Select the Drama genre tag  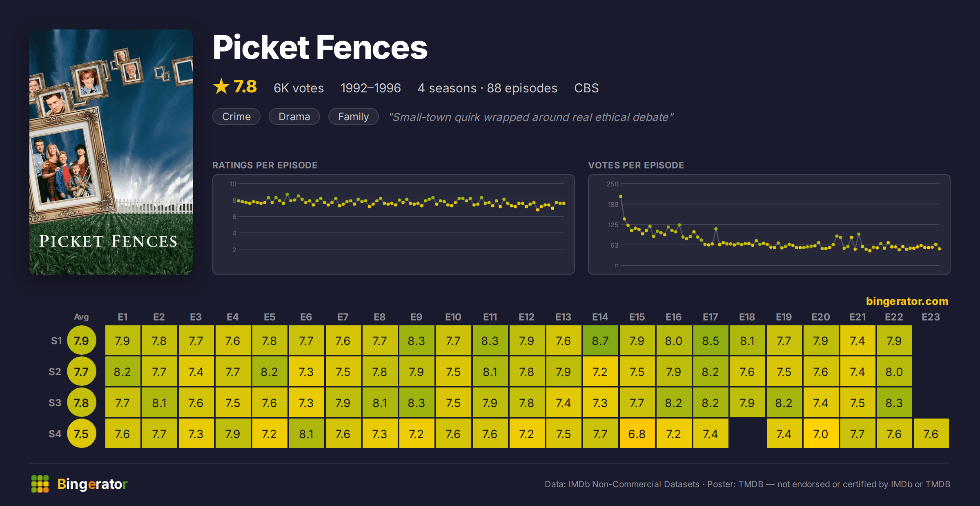[x=294, y=116]
